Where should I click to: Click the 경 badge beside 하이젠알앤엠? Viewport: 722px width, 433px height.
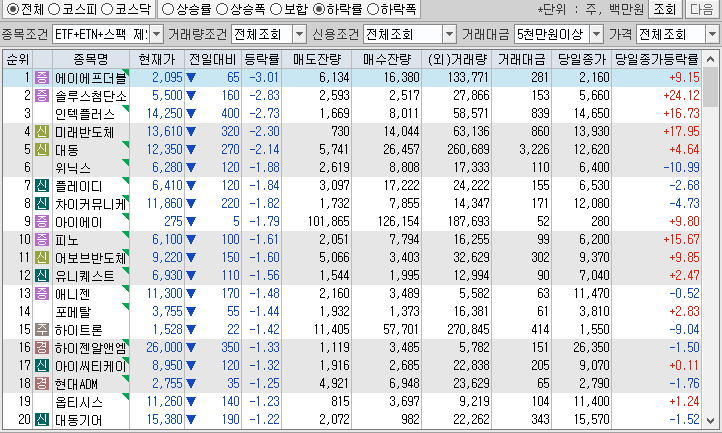tap(42, 347)
